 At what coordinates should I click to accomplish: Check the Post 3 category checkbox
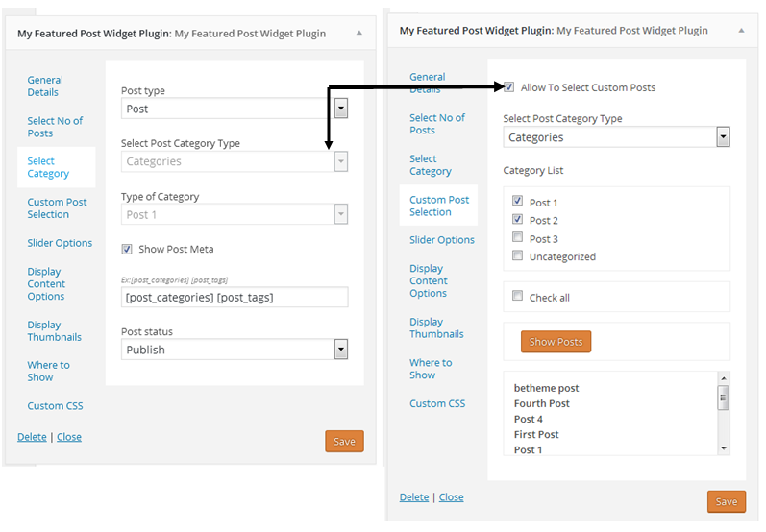click(518, 238)
